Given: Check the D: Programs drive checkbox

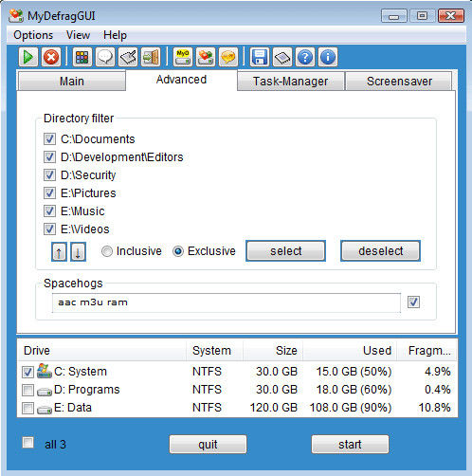Looking at the screenshot, I should (27, 390).
